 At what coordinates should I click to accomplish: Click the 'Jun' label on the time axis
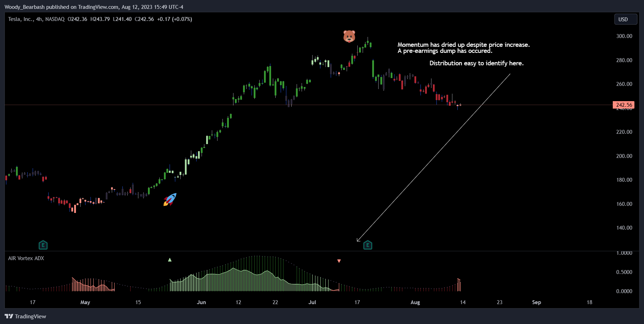201,302
